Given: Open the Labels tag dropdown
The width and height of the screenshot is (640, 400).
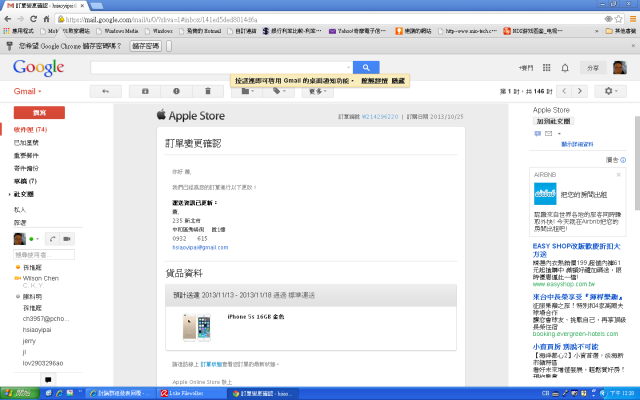Looking at the screenshot, I should (x=279, y=91).
